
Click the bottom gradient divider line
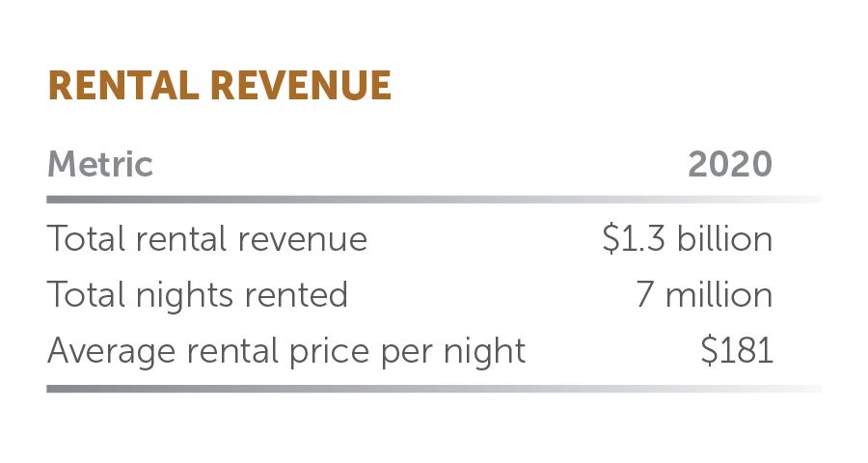[434, 389]
